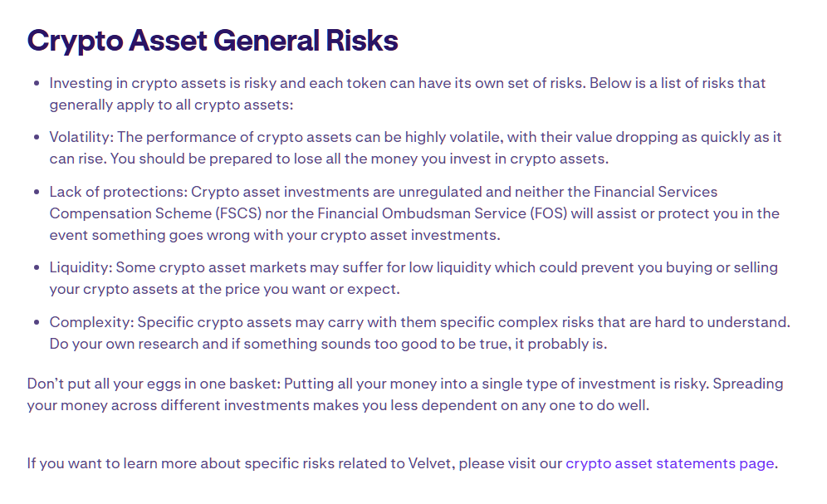827x504 pixels.
Task: Click the If you want to learn more text
Action: click(125, 463)
